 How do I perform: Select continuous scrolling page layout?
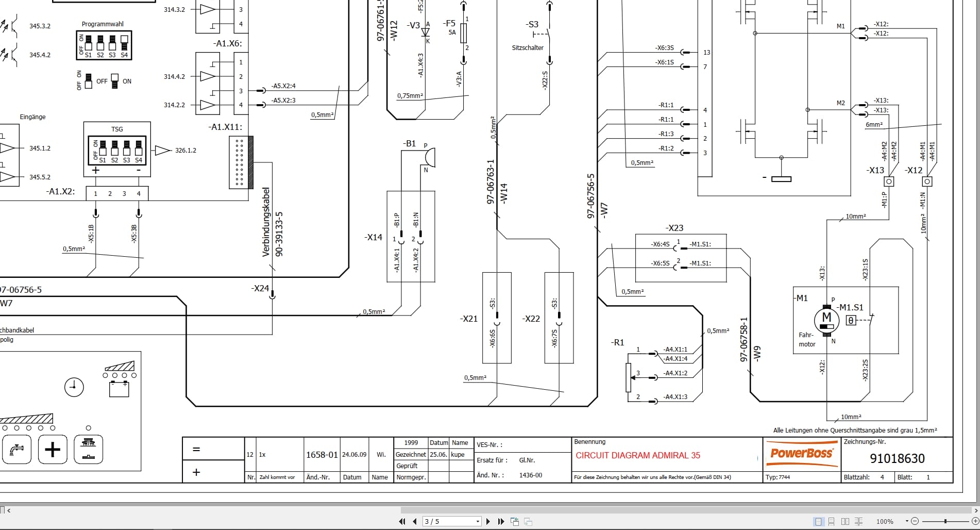pyautogui.click(x=832, y=521)
